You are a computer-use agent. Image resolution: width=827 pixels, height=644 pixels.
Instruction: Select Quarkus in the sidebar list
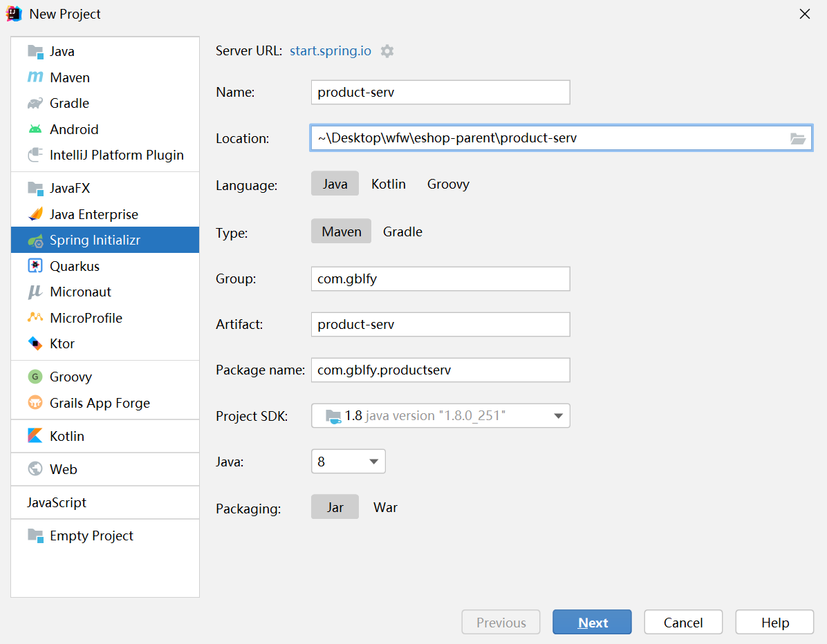pyautogui.click(x=105, y=266)
